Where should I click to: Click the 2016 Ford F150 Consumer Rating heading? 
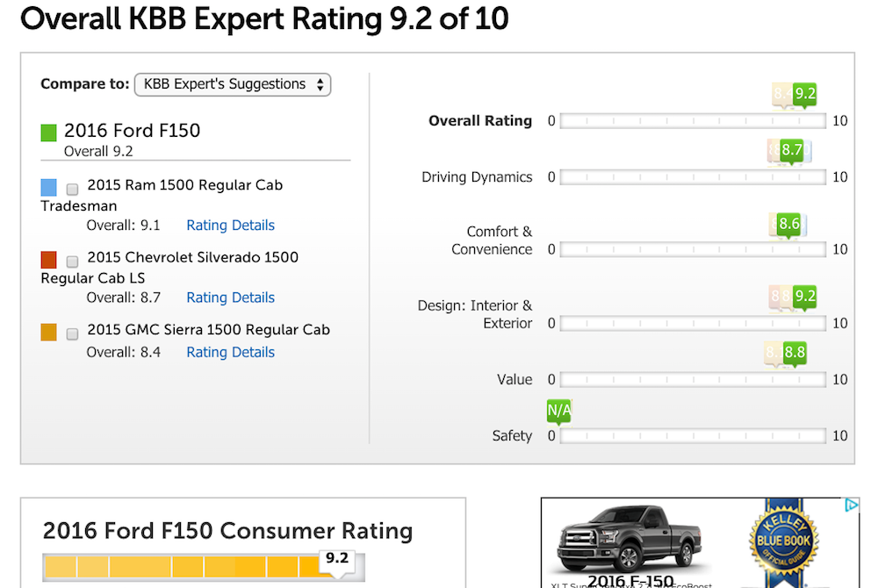(x=227, y=531)
